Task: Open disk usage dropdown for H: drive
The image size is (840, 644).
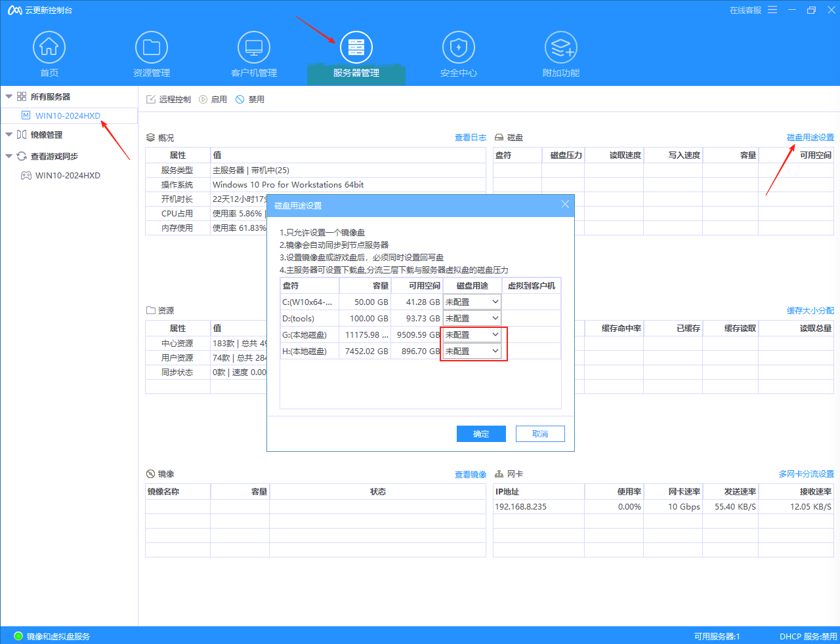Action: click(x=495, y=351)
